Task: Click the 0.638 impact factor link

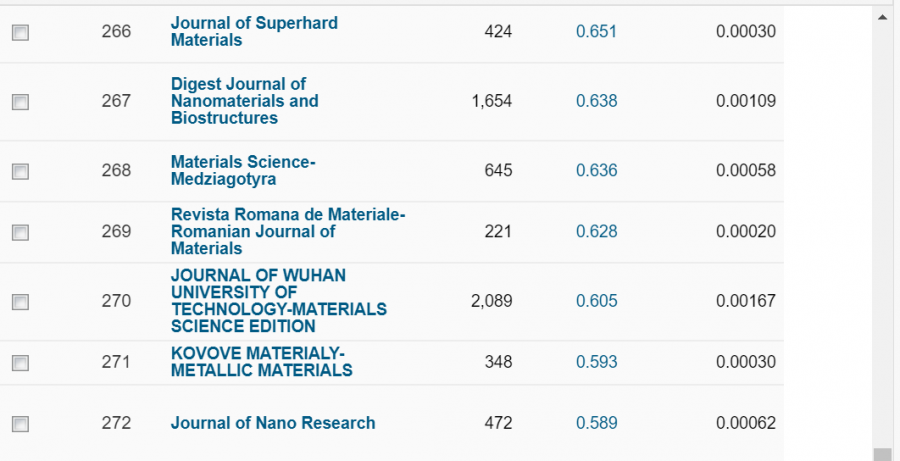Action: [x=596, y=101]
